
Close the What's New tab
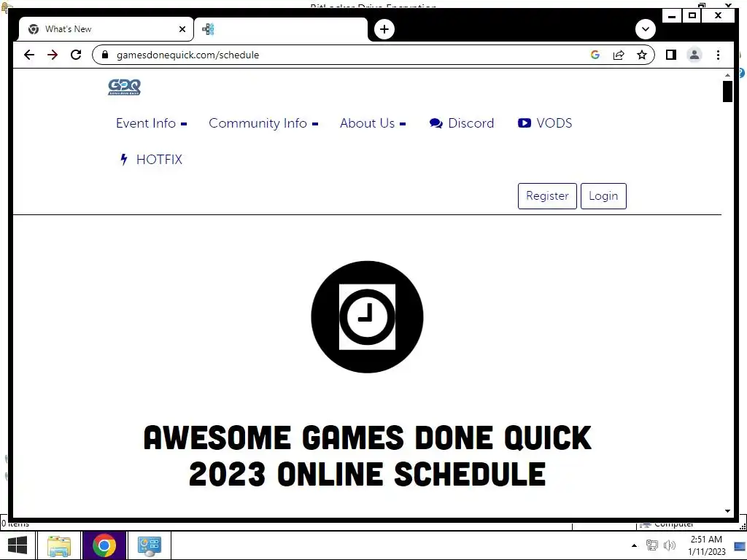182,29
